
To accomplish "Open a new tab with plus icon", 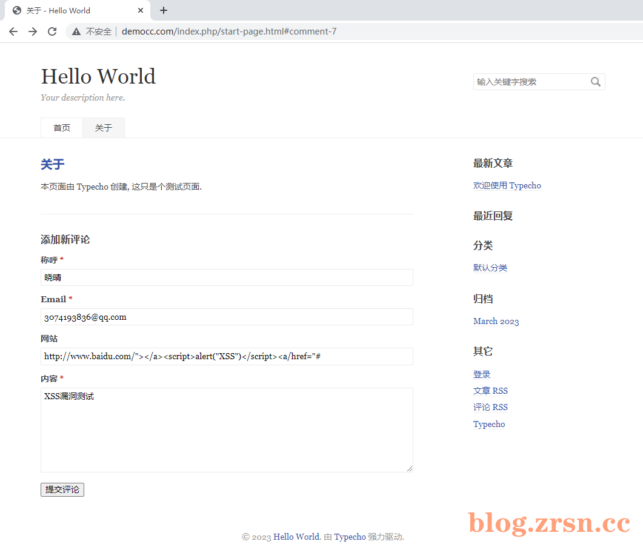I will point(163,11).
